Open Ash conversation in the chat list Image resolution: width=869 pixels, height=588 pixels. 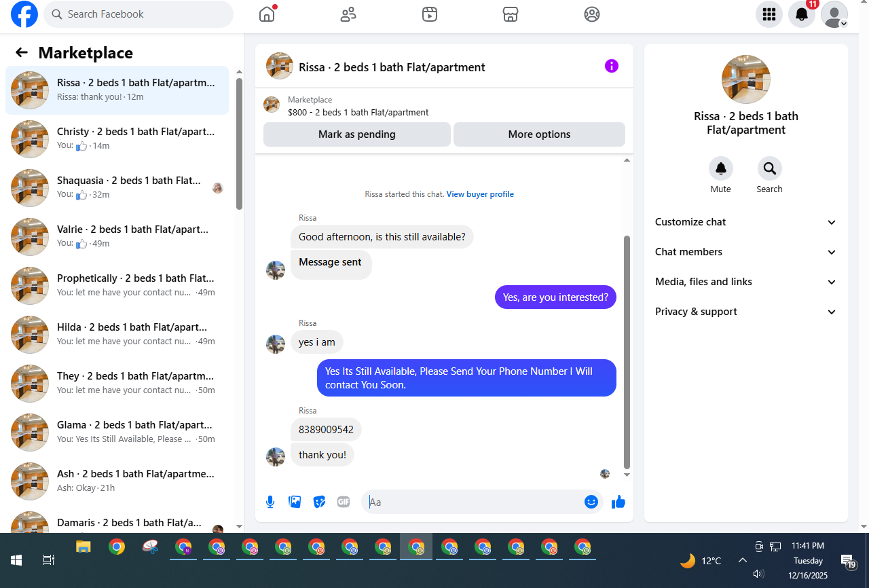click(x=117, y=481)
